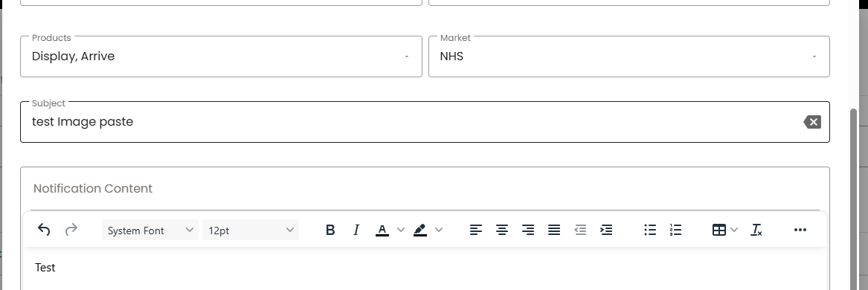Expand the Products dropdown

pos(221,57)
